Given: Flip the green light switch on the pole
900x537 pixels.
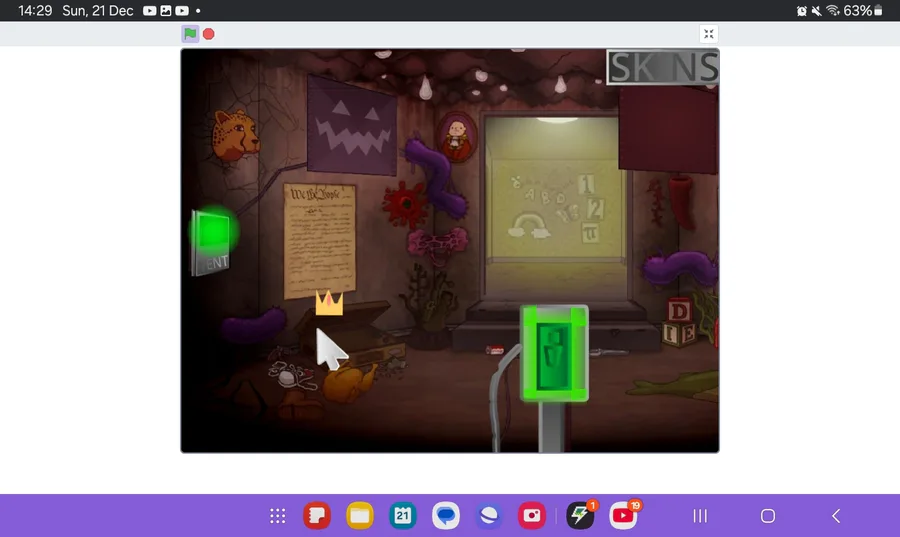Looking at the screenshot, I should point(554,353).
